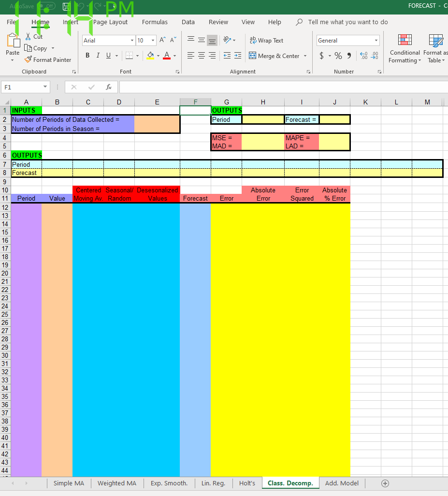Screen dimensions: 448x496
Task: Apply the yellow Fill Color bucket
Action: point(150,56)
